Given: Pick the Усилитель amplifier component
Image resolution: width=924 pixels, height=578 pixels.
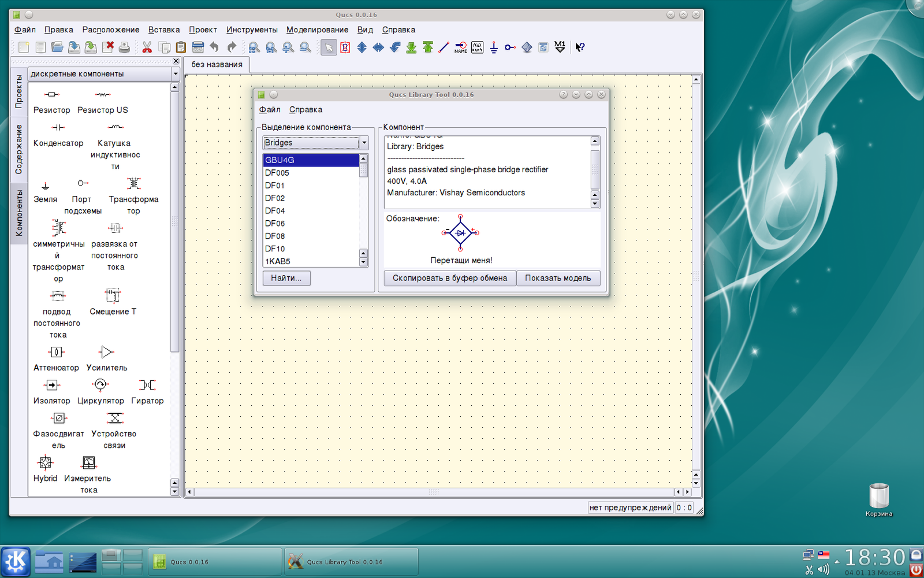Looking at the screenshot, I should click(x=107, y=359).
